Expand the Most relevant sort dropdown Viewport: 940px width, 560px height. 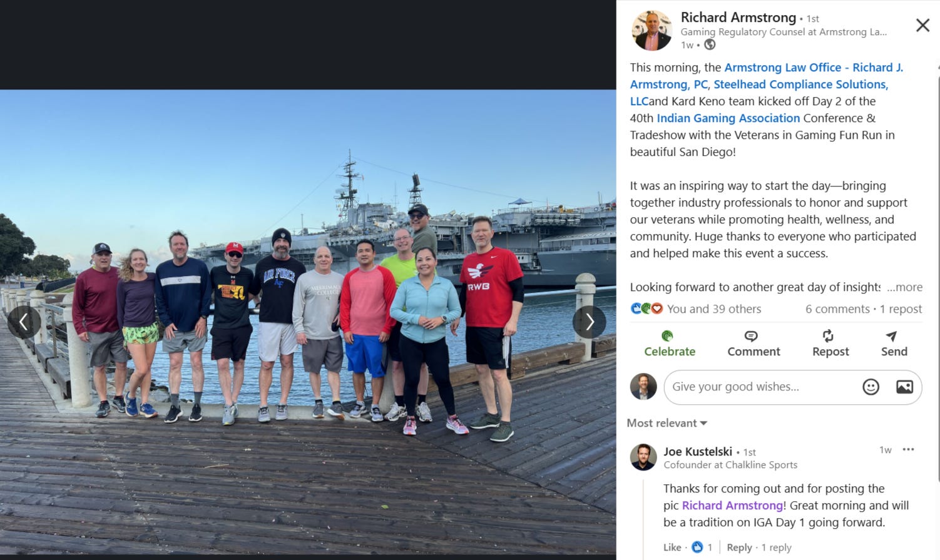667,423
